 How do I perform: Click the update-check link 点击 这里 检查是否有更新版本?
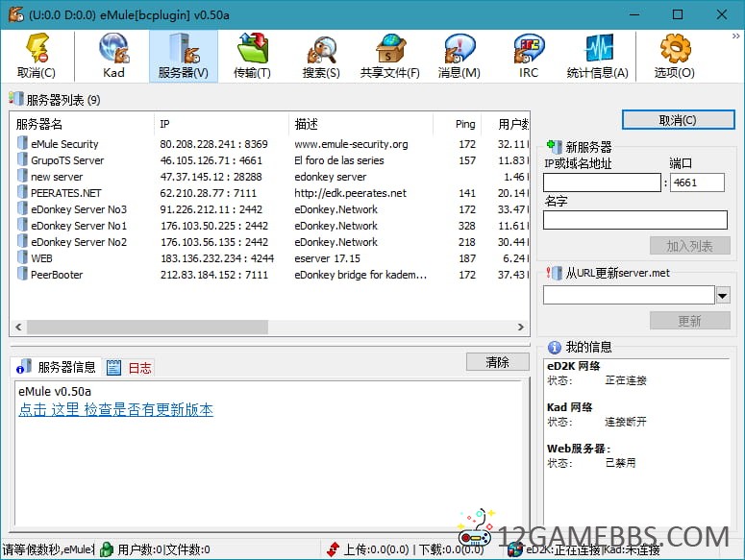[x=115, y=410]
